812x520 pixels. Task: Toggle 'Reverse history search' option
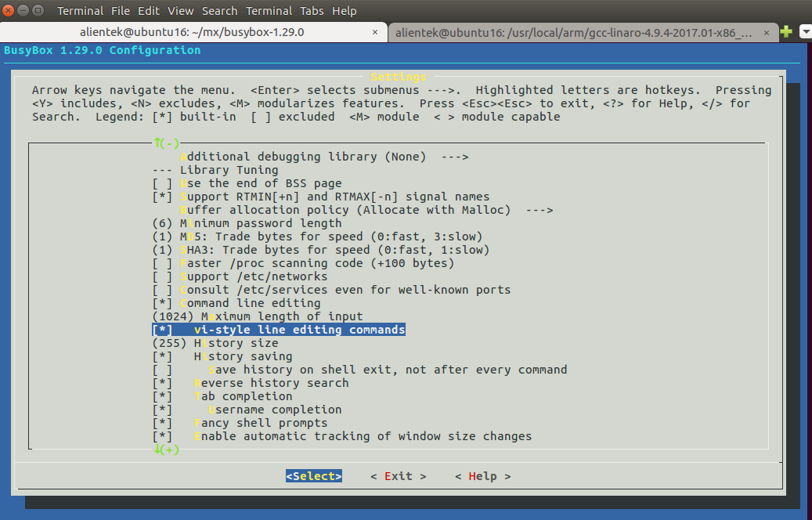point(251,383)
